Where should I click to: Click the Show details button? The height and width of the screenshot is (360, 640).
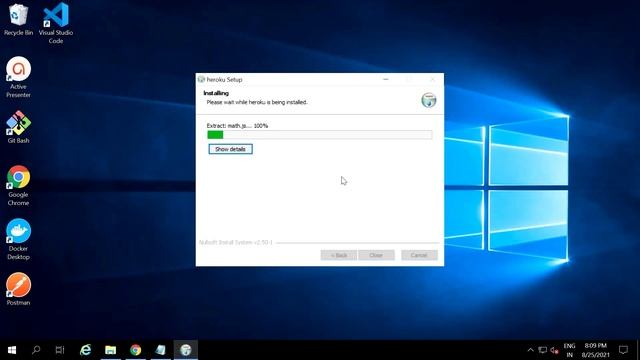(230, 149)
